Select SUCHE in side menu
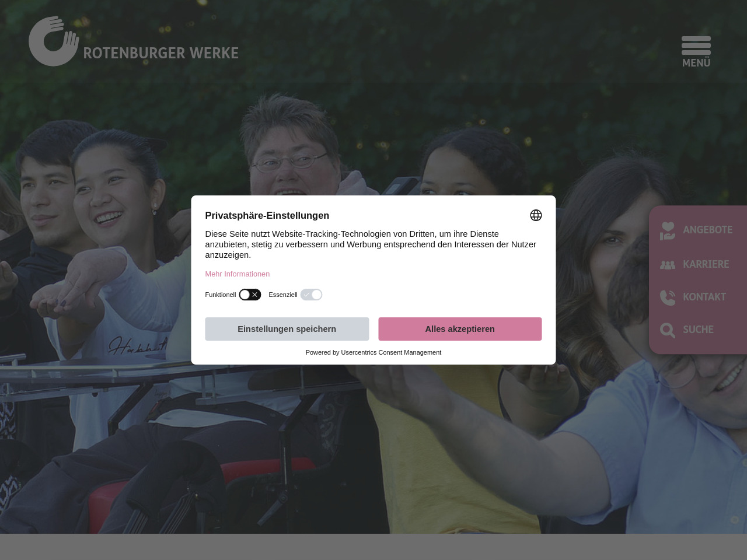 point(698,330)
